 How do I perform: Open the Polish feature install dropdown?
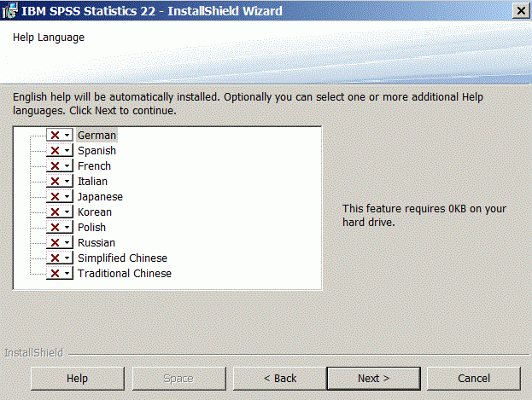click(60, 227)
